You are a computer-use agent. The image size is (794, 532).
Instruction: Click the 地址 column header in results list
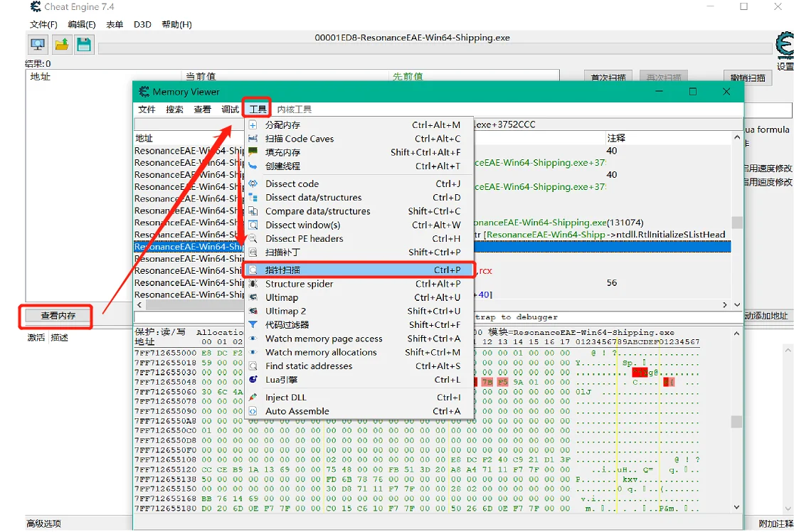click(x=41, y=76)
